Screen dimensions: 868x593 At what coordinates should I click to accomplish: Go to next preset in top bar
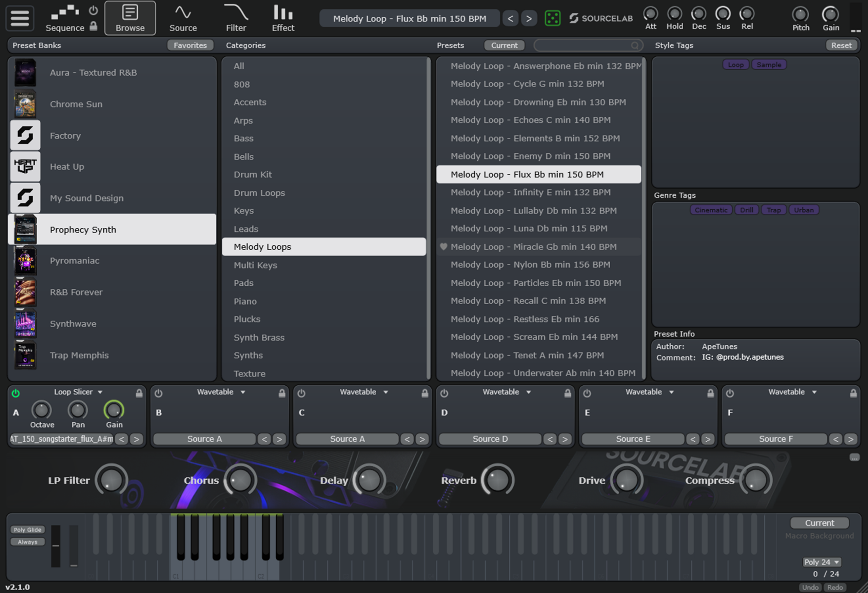[529, 18]
